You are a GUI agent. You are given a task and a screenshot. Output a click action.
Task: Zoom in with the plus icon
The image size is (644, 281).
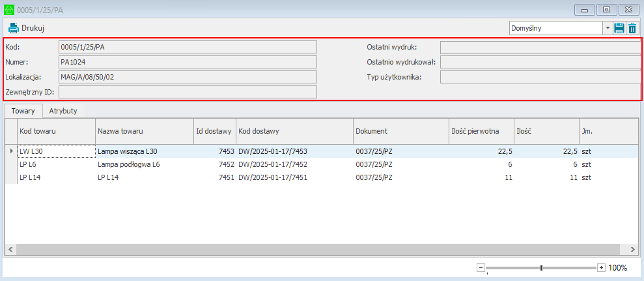tap(601, 267)
